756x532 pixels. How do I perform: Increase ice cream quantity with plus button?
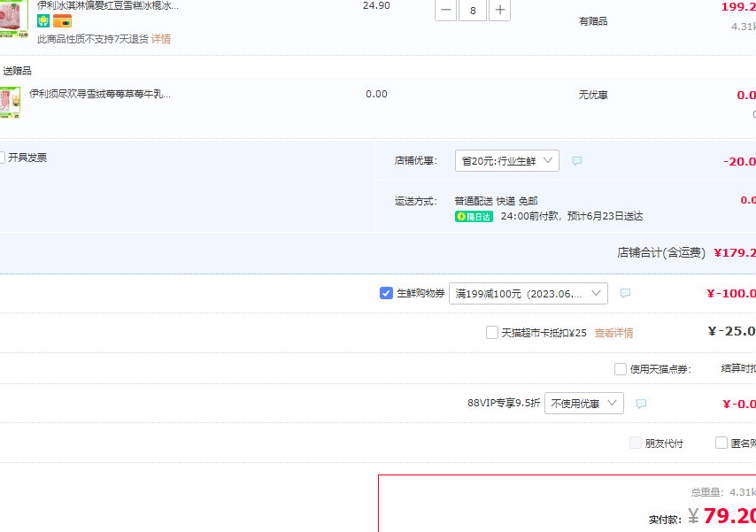tap(499, 10)
